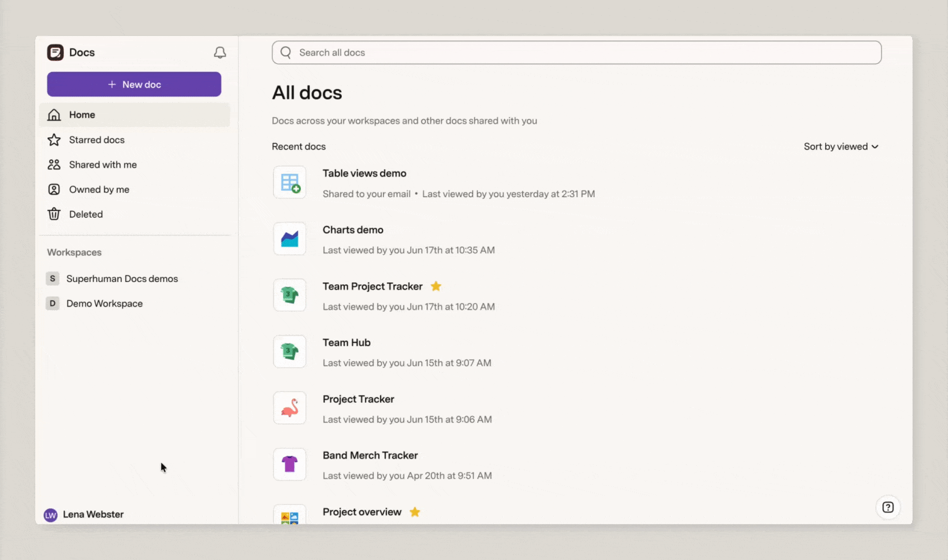Click Team Hub jersey icon

pyautogui.click(x=290, y=352)
